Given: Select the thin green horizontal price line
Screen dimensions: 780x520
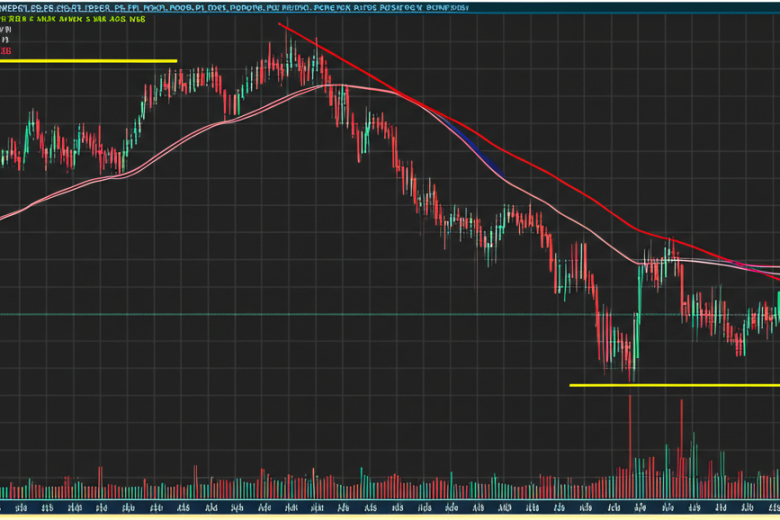Looking at the screenshot, I should 300,315.
